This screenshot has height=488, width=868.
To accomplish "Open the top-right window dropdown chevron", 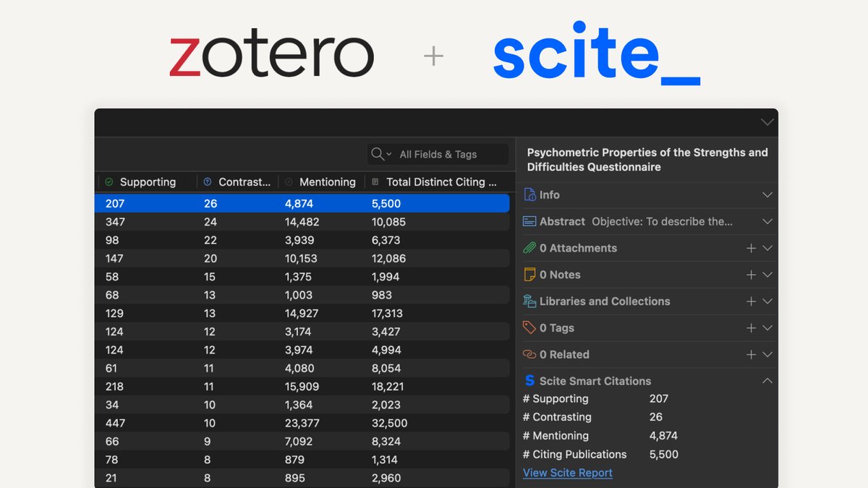I will pyautogui.click(x=767, y=122).
